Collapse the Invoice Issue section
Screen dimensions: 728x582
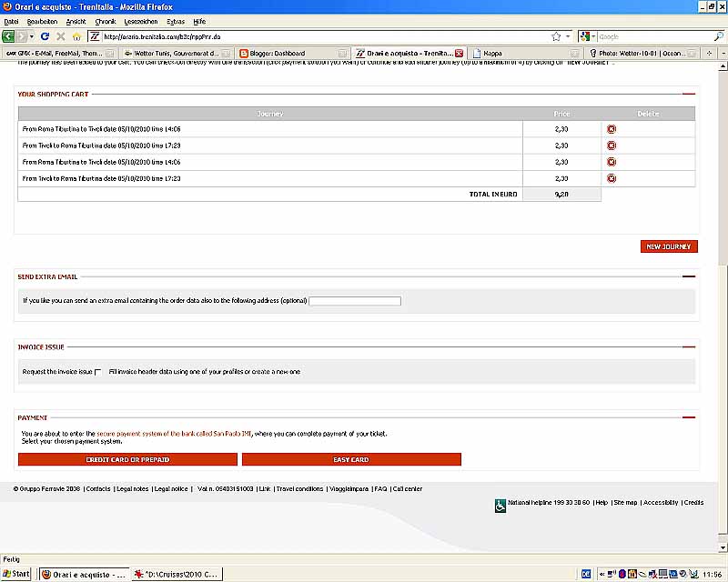point(689,346)
